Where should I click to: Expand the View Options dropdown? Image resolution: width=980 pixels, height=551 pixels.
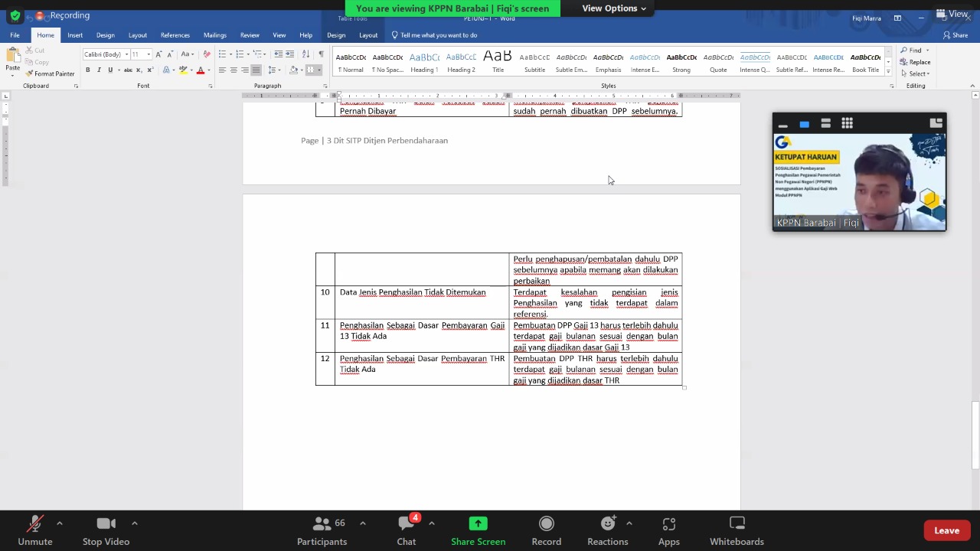point(613,8)
